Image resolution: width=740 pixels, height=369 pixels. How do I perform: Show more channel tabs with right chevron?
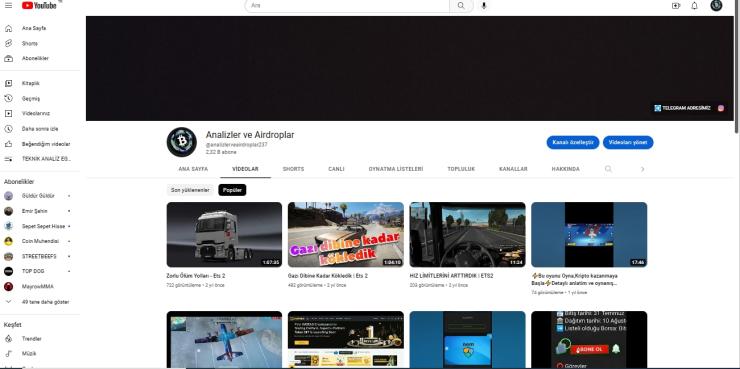tap(642, 169)
